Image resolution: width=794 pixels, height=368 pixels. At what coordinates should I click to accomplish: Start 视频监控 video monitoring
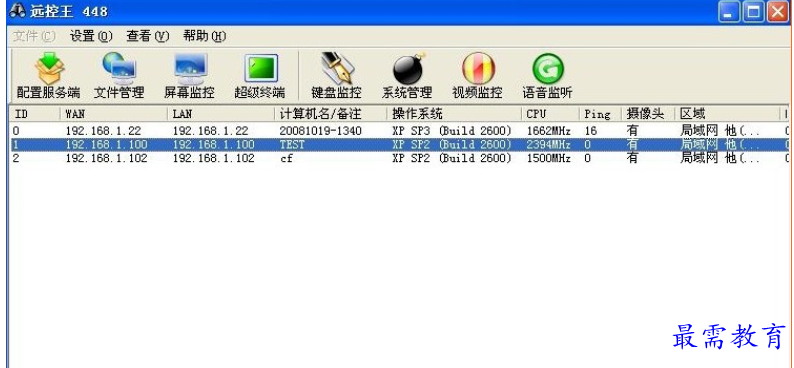pyautogui.click(x=478, y=76)
